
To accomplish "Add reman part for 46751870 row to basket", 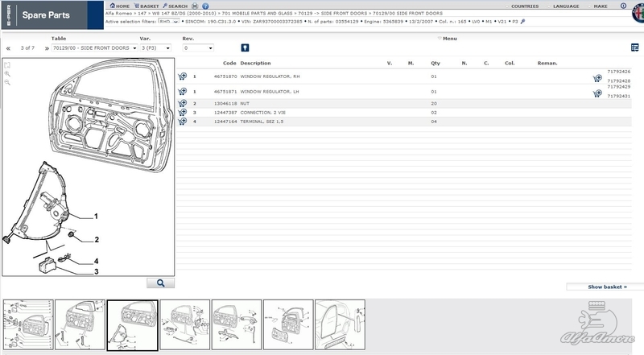I will point(597,78).
